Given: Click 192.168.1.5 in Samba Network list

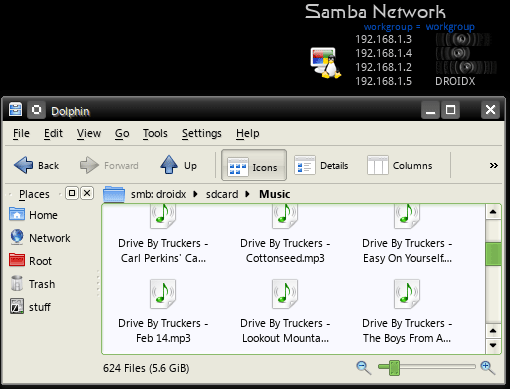Looking at the screenshot, I should [x=383, y=81].
